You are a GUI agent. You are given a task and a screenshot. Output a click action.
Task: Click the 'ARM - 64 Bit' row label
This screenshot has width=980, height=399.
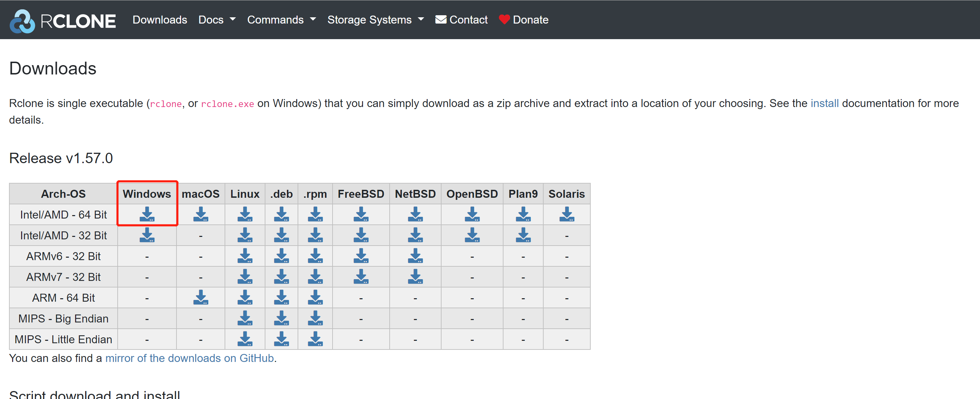pos(63,298)
